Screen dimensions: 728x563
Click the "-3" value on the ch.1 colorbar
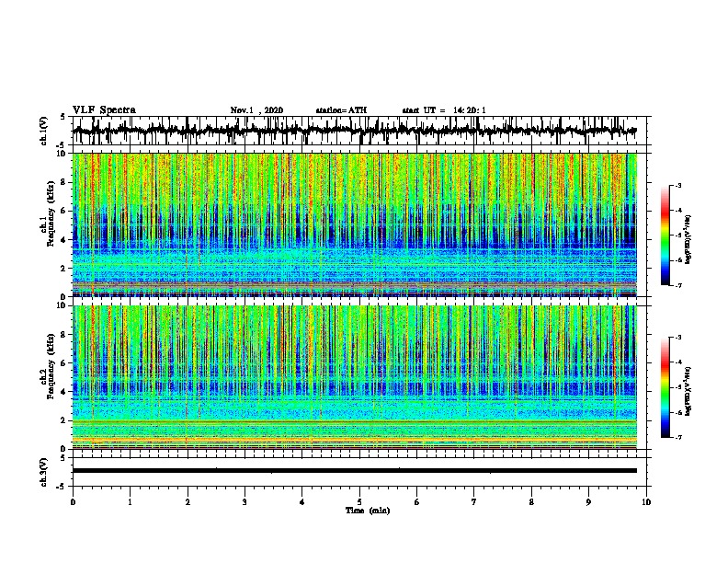click(677, 185)
